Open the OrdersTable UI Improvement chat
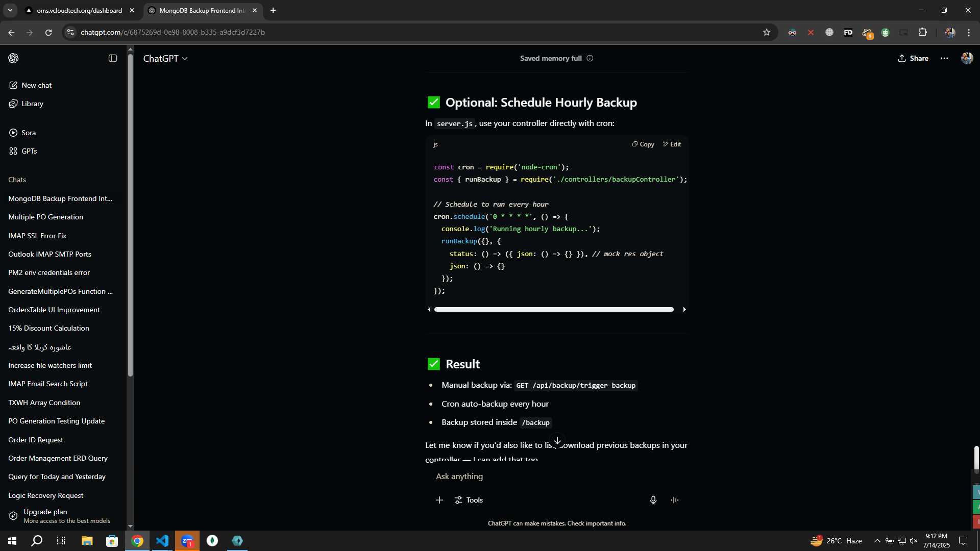The width and height of the screenshot is (980, 551). [54, 310]
